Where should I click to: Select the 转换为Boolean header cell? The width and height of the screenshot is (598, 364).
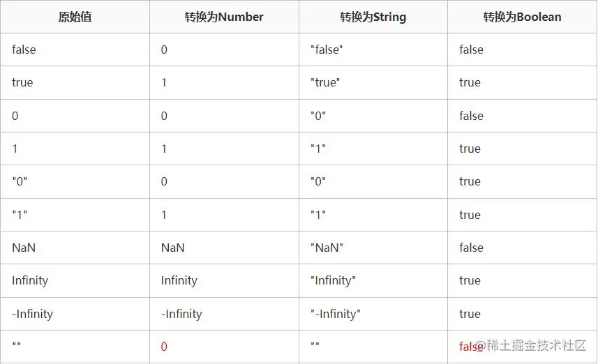[x=522, y=17]
